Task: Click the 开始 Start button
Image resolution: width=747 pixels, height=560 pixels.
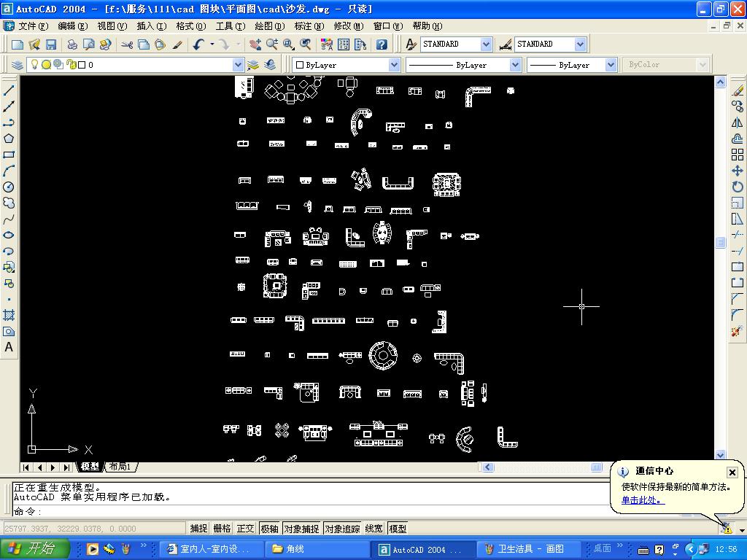Action: [34, 548]
